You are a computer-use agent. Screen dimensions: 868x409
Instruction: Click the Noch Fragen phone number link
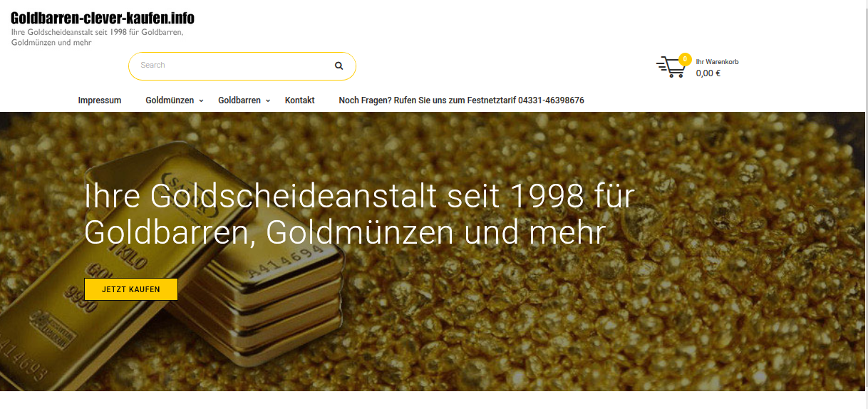(x=461, y=100)
